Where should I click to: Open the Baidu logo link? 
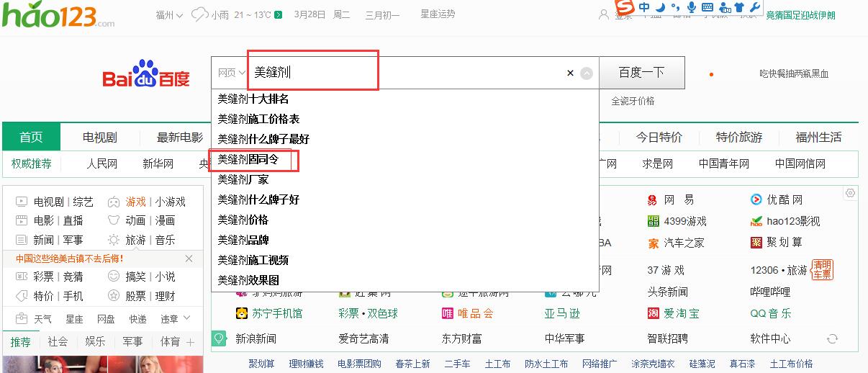click(146, 74)
